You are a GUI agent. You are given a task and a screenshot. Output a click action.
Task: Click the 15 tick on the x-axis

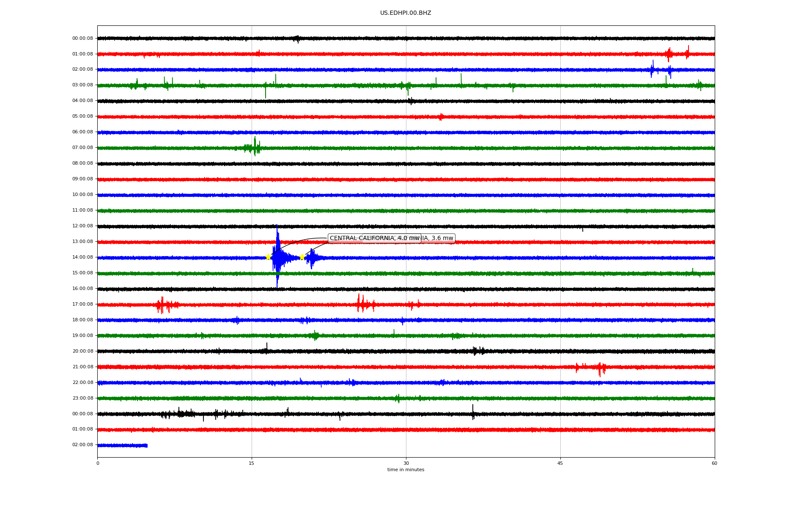pos(252,463)
